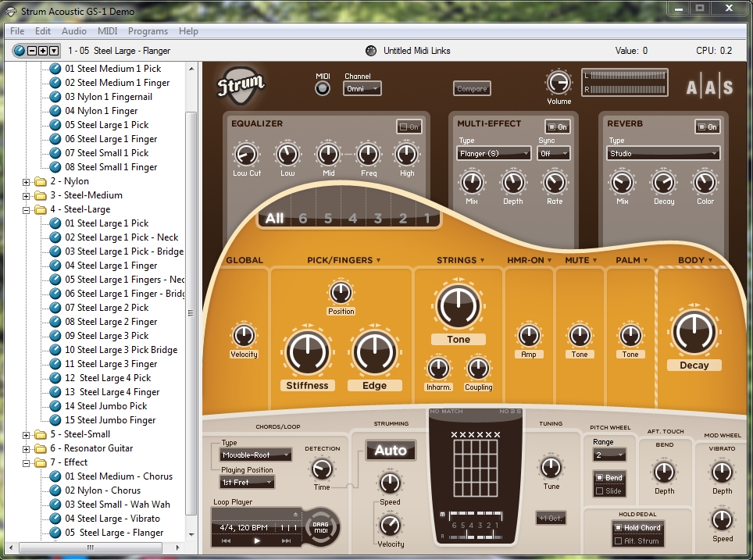Click preset icon for 01 Steel Medium 1 Pick
Viewport: 753px width, 560px height.
pos(55,69)
